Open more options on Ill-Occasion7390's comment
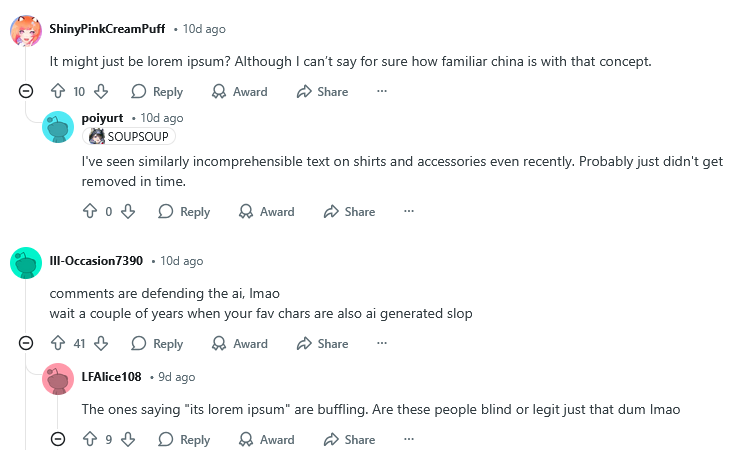 click(381, 343)
